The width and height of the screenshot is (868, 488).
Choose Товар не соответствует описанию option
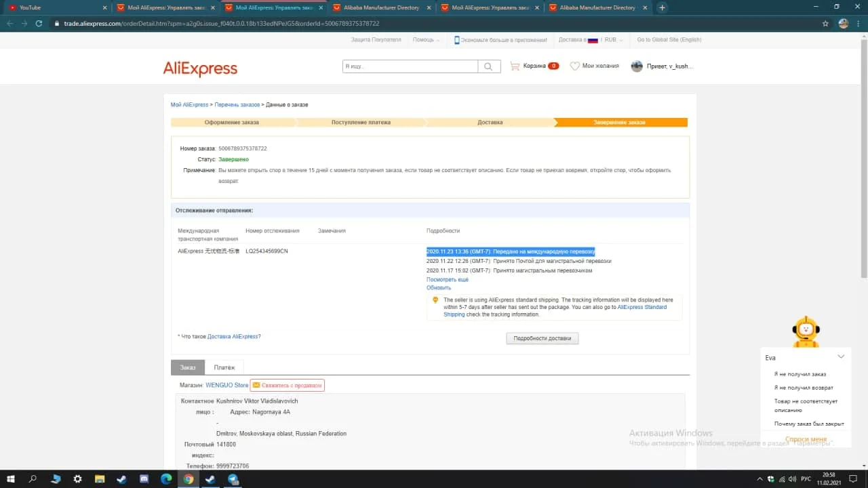coord(806,405)
